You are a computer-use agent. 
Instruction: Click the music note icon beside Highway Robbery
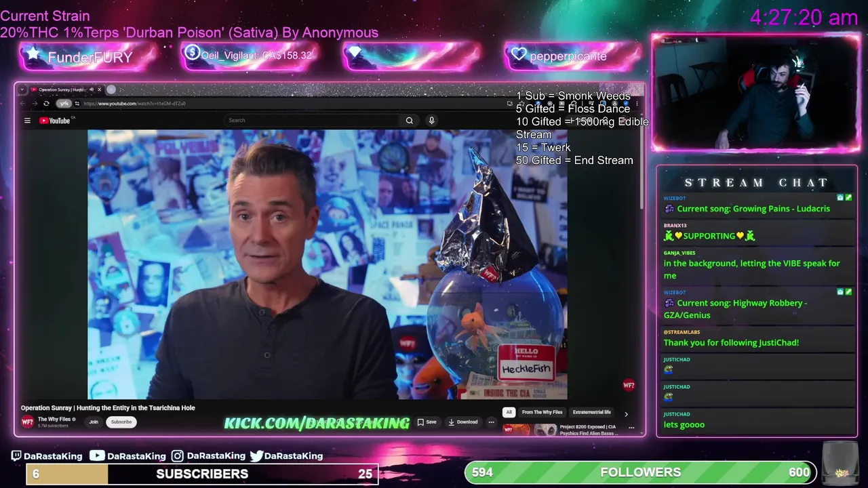pyautogui.click(x=669, y=303)
